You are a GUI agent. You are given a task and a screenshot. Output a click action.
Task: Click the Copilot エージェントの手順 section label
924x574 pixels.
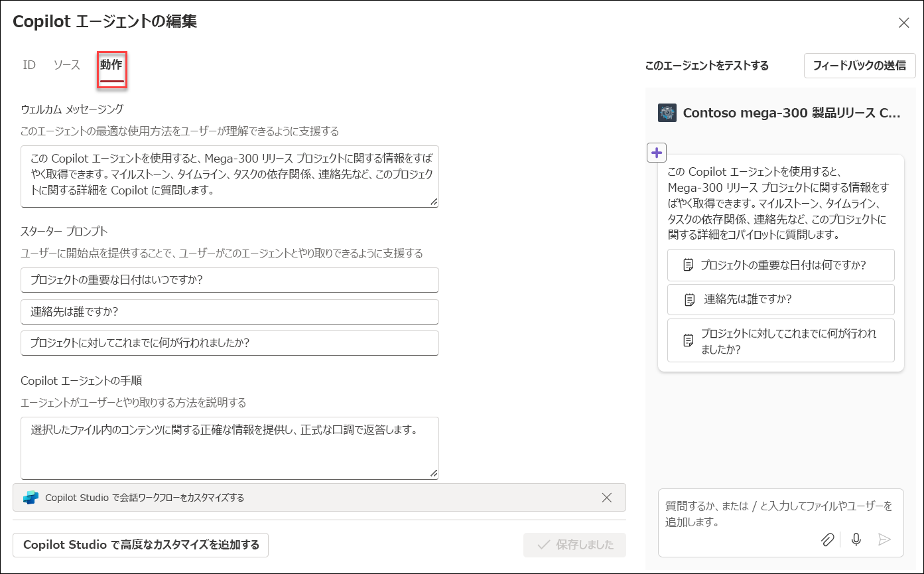81,381
